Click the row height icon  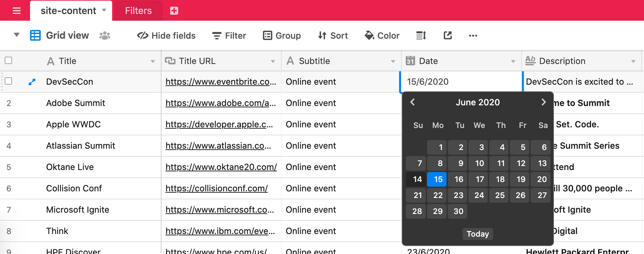pos(421,35)
